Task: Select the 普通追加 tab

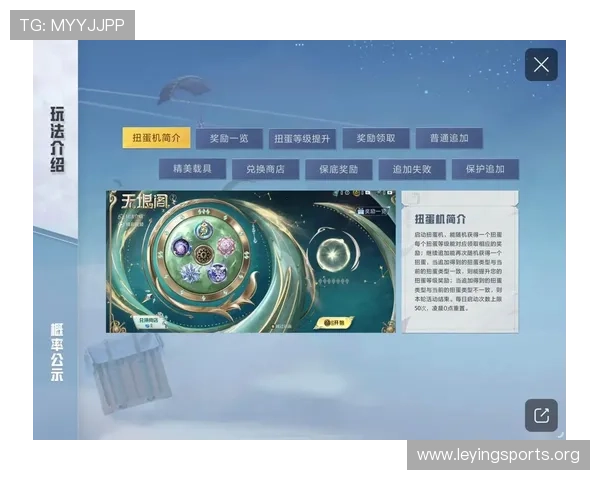Action: point(449,138)
